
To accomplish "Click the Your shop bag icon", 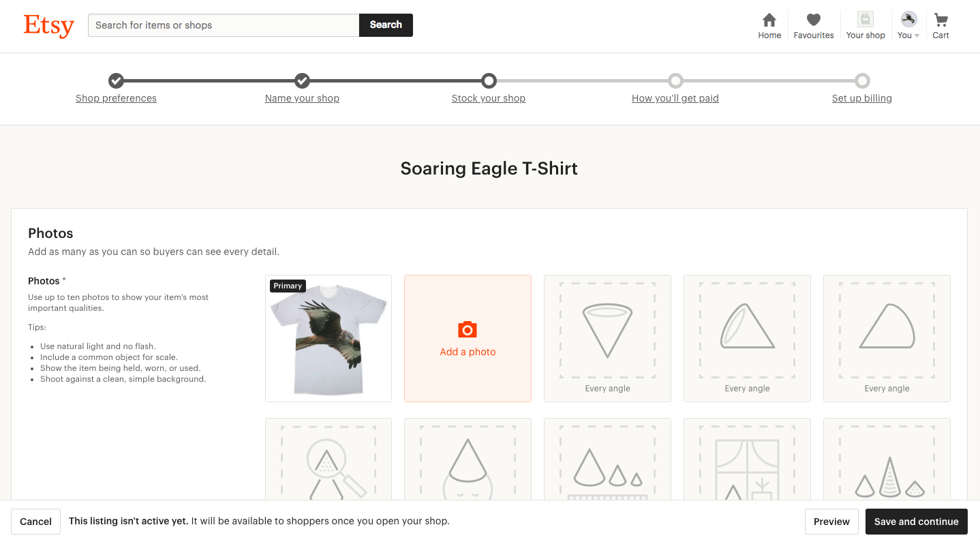I will [x=865, y=20].
